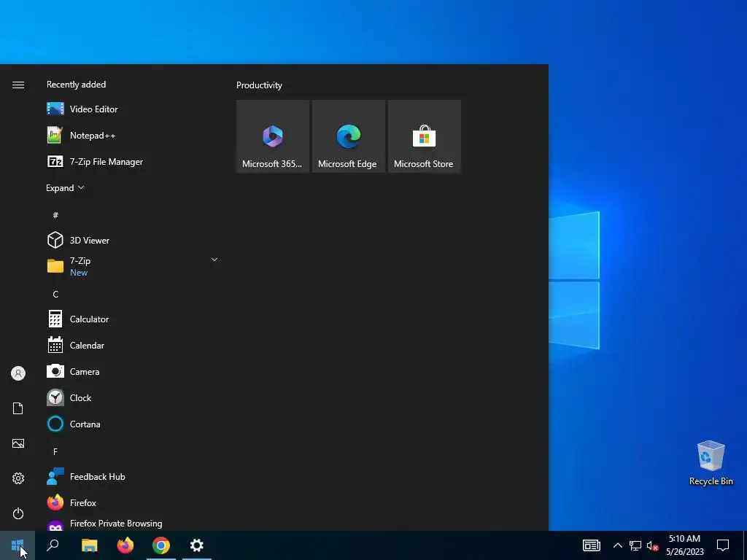The width and height of the screenshot is (747, 560).
Task: Click the Power button icon
Action: 18,513
